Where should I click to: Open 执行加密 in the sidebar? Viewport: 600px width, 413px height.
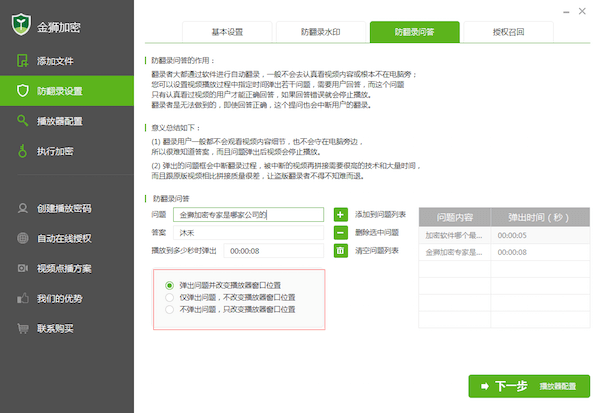click(67, 151)
